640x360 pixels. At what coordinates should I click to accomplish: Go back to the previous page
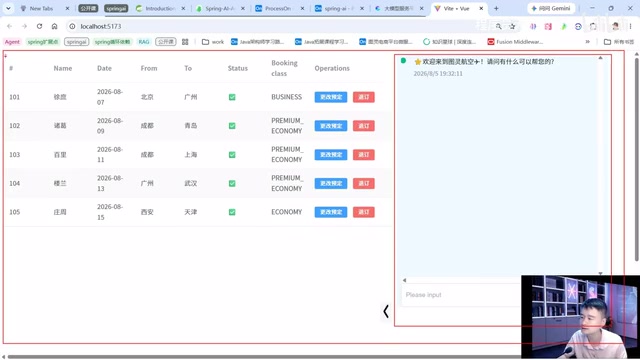click(x=9, y=26)
